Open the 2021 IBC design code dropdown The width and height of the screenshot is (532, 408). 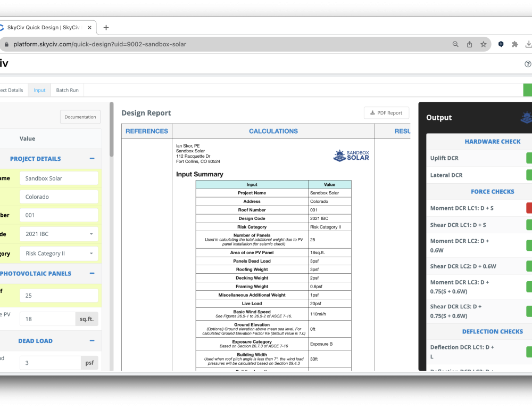pos(59,234)
